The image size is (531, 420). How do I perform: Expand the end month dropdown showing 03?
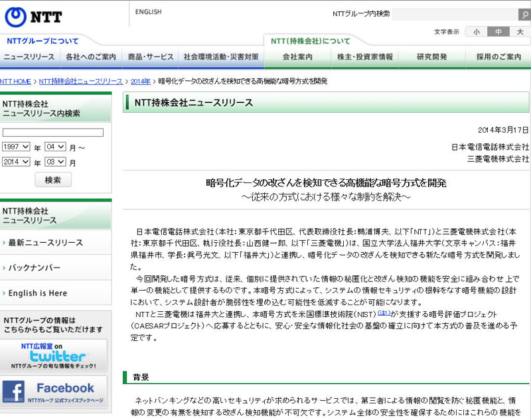click(54, 162)
